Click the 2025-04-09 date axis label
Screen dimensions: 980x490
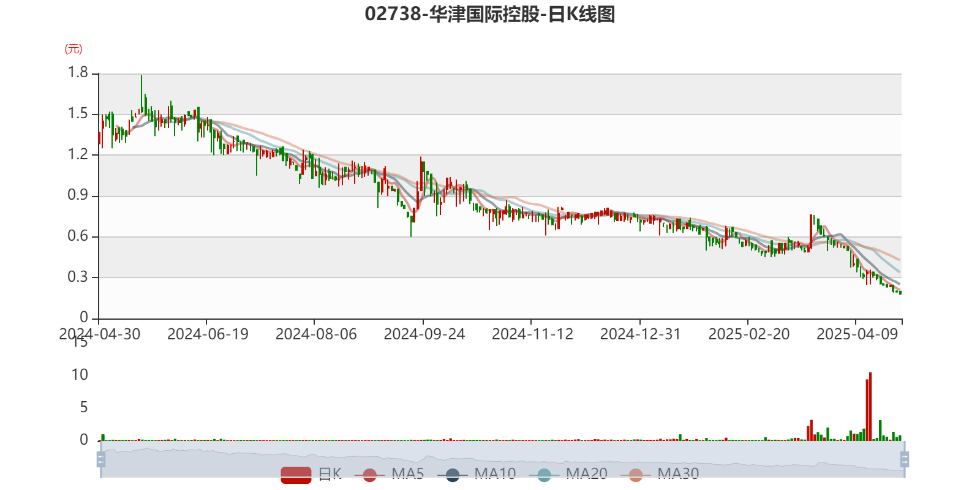[x=858, y=334]
